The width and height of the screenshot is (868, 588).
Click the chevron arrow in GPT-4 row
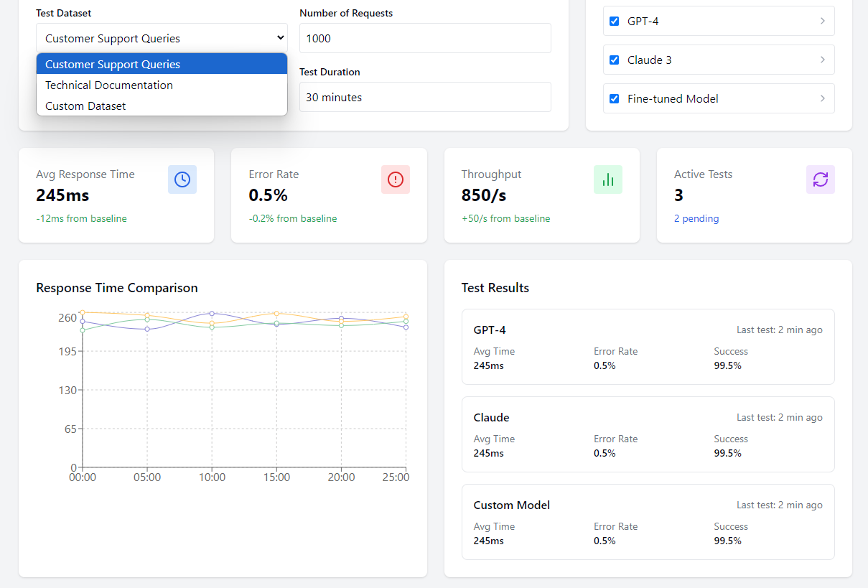coord(822,21)
